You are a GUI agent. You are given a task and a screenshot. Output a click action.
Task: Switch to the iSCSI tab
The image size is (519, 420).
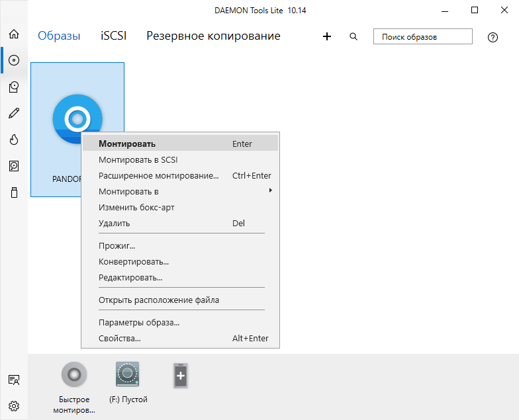(114, 36)
